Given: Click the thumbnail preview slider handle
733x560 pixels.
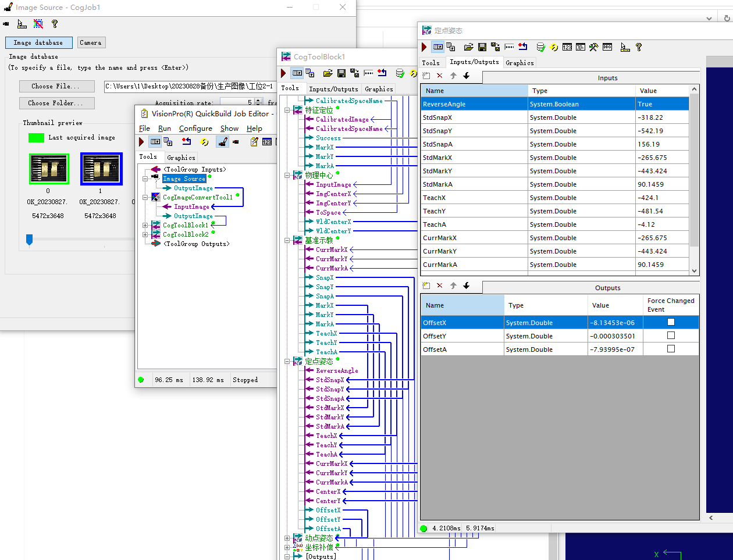Looking at the screenshot, I should 29,240.
